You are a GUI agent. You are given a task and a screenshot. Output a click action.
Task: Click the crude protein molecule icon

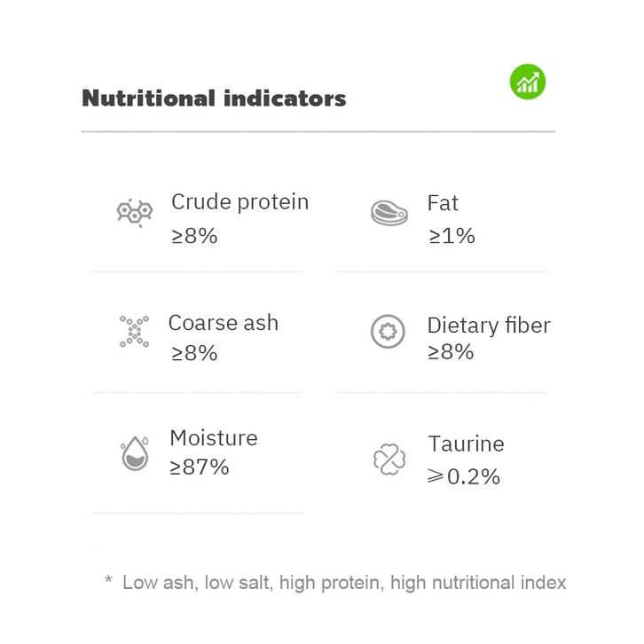135,212
